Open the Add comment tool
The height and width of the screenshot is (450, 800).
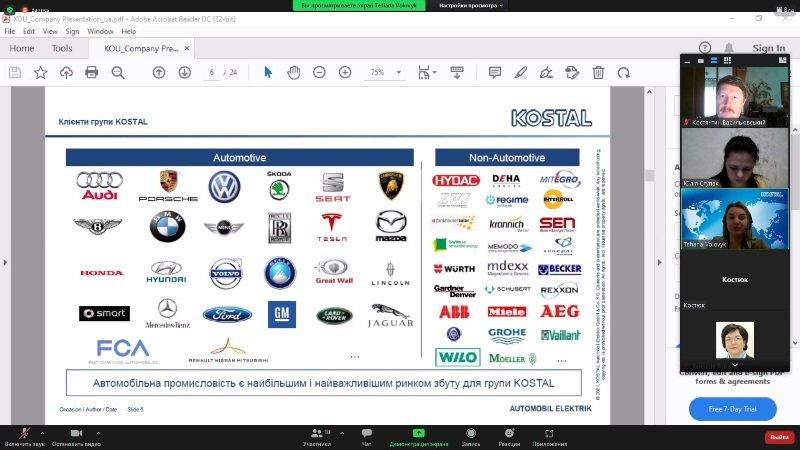494,72
